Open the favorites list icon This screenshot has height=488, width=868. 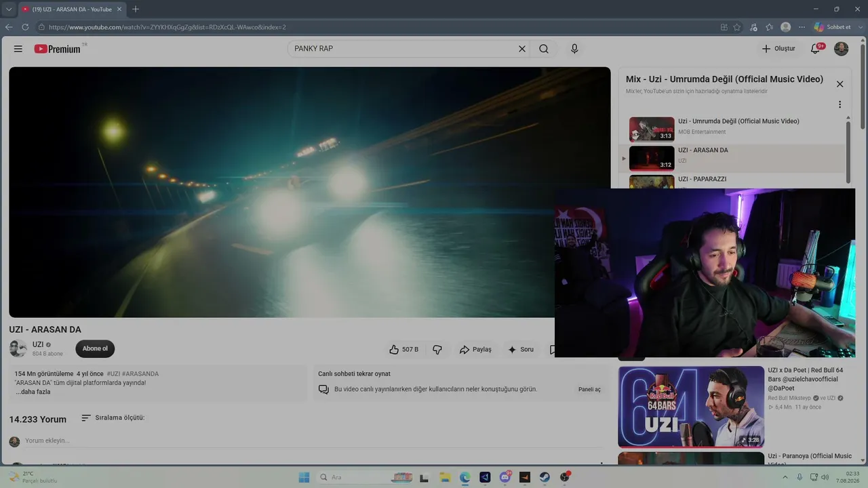(x=770, y=27)
